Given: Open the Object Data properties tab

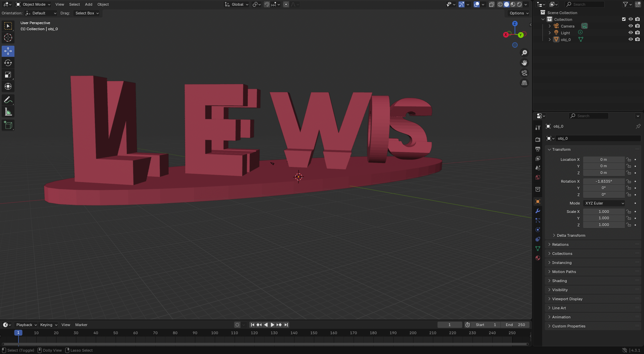Looking at the screenshot, I should [538, 249].
